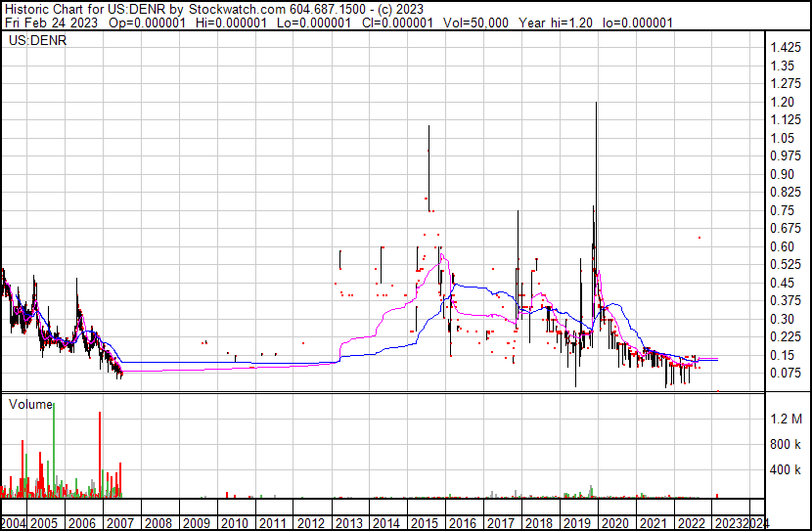
Task: Click the Volume panel label
Action: click(30, 403)
